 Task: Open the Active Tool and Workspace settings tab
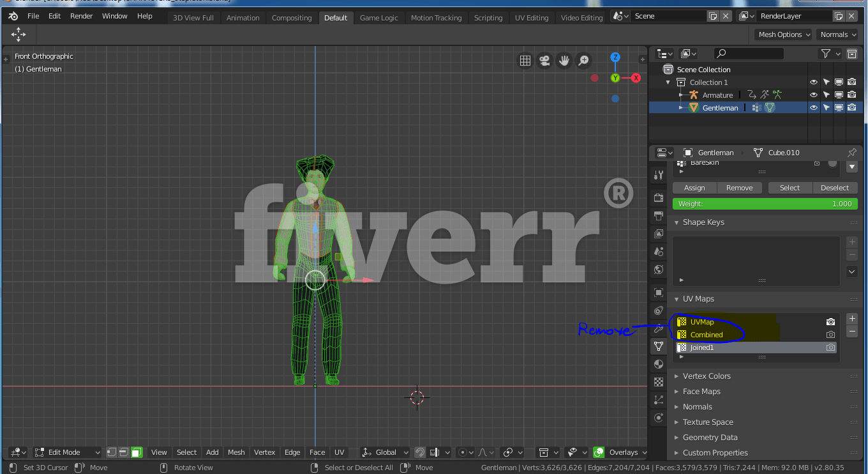[x=659, y=175]
